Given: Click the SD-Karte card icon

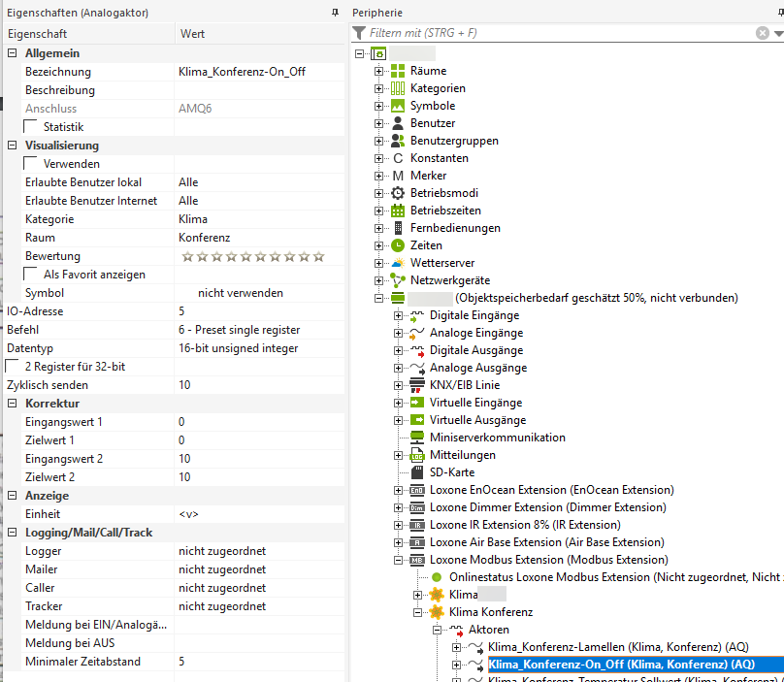Looking at the screenshot, I should point(417,472).
